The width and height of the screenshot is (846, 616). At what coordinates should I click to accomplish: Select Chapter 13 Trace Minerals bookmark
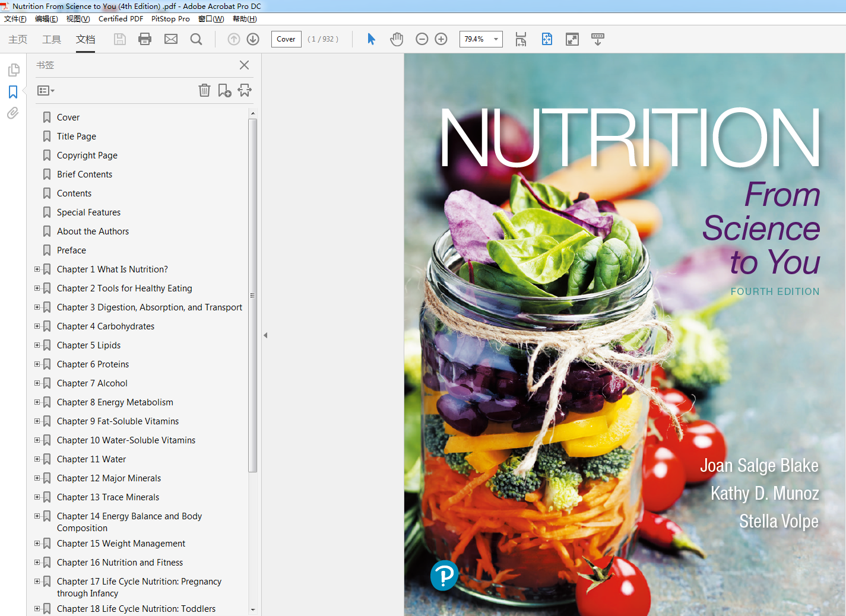108,497
